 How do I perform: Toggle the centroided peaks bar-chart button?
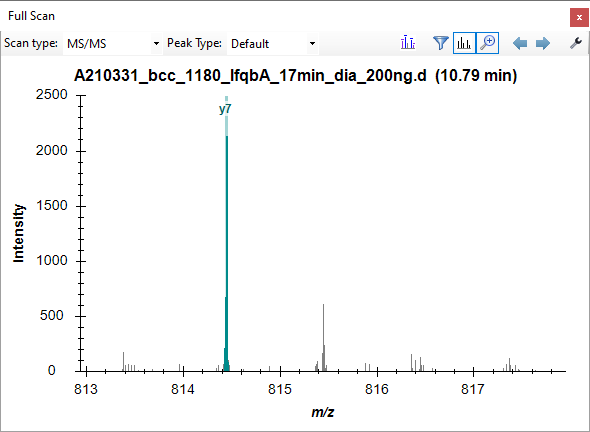point(464,43)
